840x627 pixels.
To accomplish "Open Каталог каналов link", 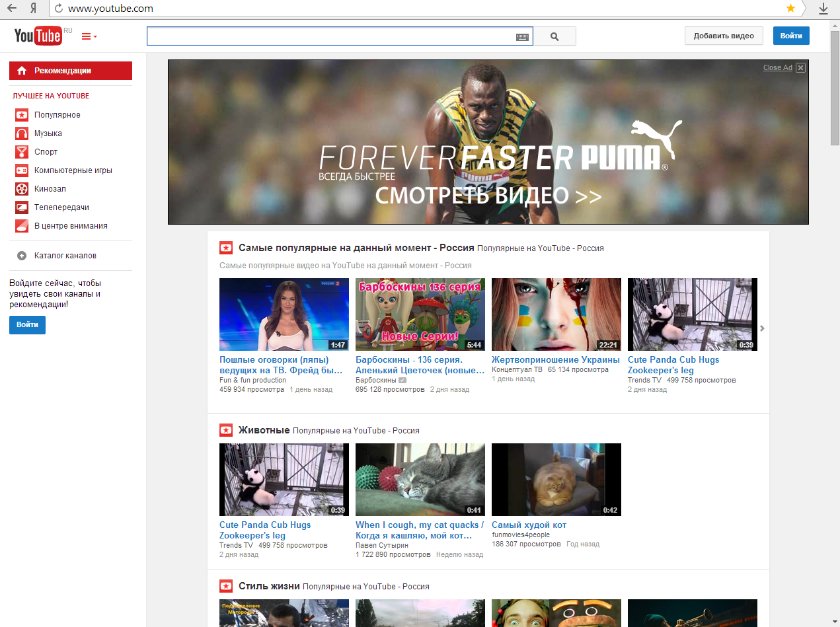I will tap(65, 256).
